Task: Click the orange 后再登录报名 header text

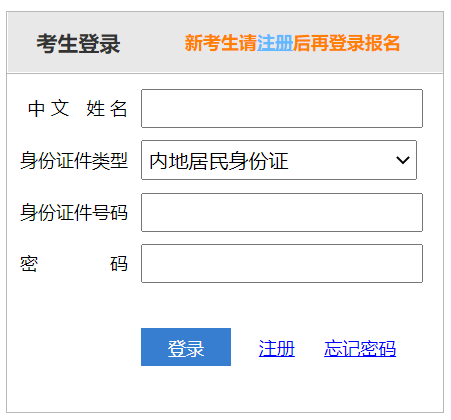Action: (346, 43)
